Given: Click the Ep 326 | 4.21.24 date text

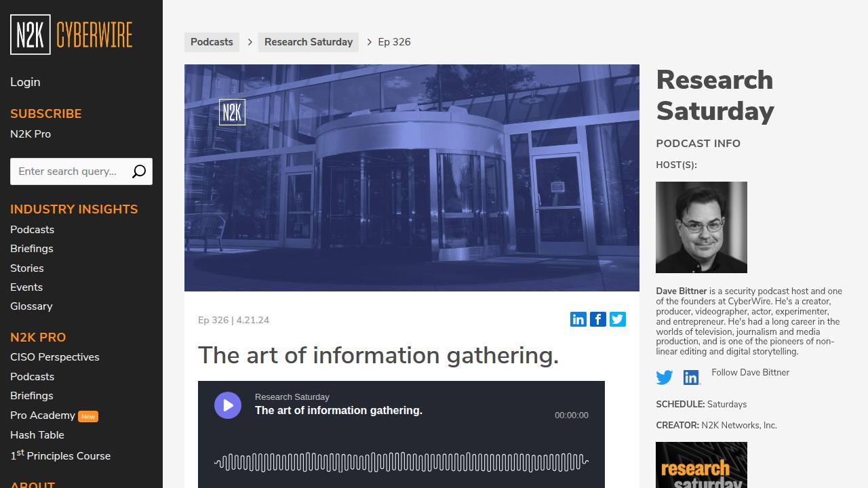Looking at the screenshot, I should [x=233, y=321].
